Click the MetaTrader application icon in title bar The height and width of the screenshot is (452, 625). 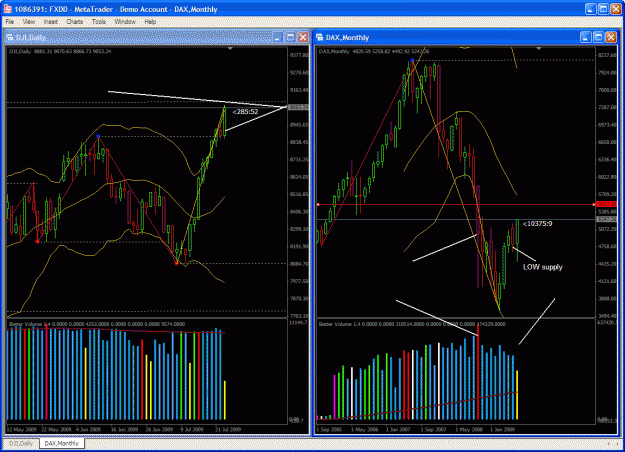point(7,9)
